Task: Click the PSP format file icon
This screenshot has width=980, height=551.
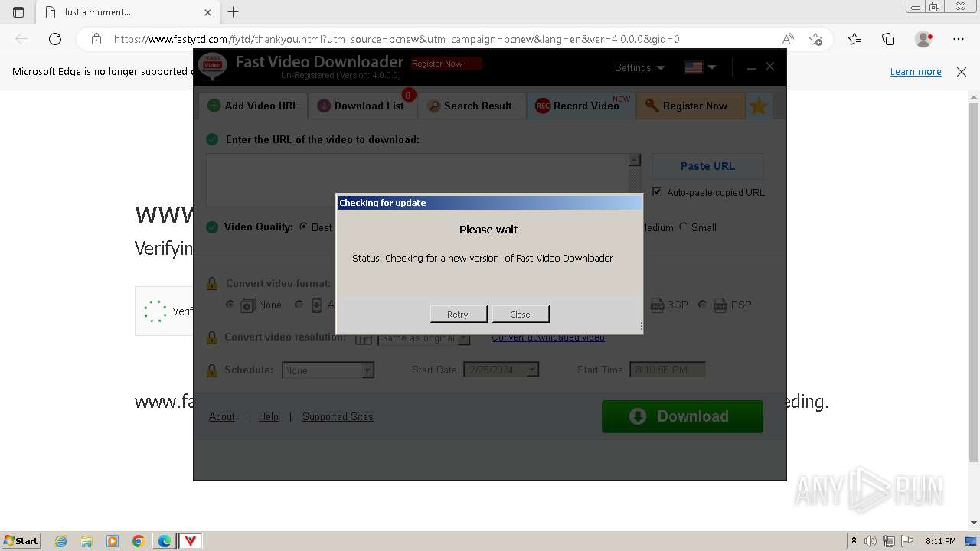Action: click(x=720, y=305)
